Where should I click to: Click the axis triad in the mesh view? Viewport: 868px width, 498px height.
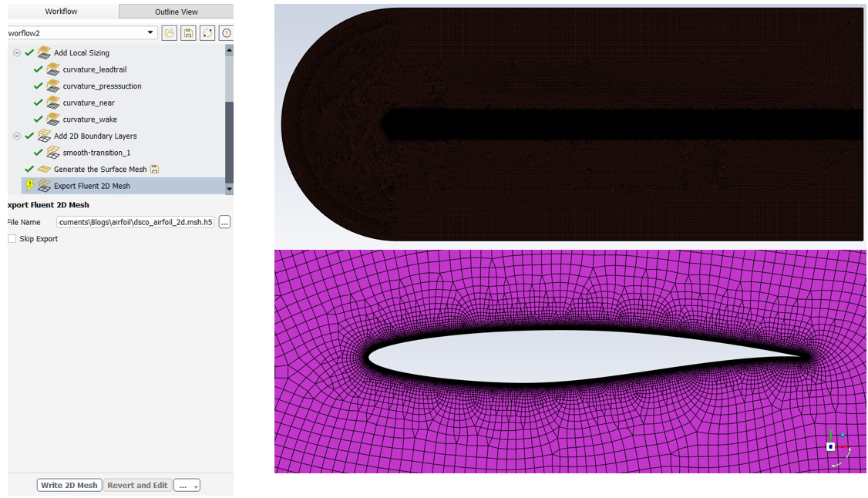point(838,448)
